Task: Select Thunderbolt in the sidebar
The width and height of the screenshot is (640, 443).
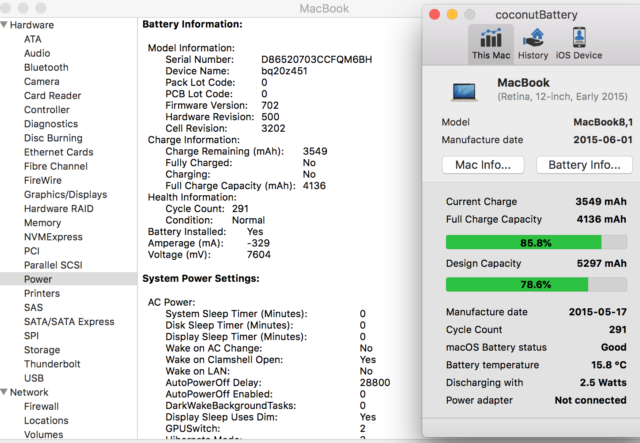Action: tap(52, 364)
